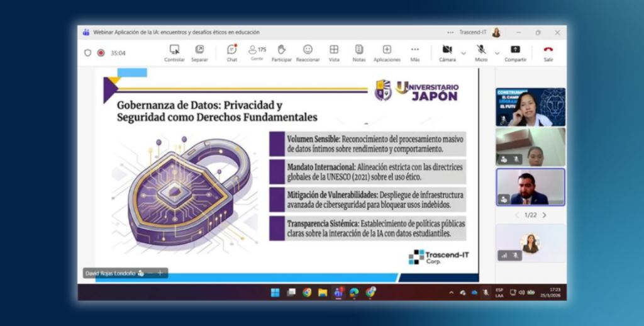Open the Reaccionar emoji menu

coord(308,52)
